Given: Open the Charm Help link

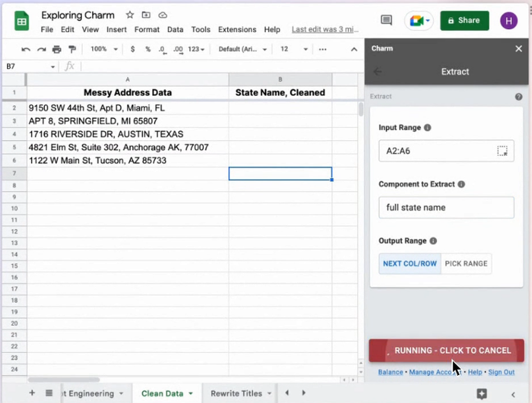Looking at the screenshot, I should [475, 372].
